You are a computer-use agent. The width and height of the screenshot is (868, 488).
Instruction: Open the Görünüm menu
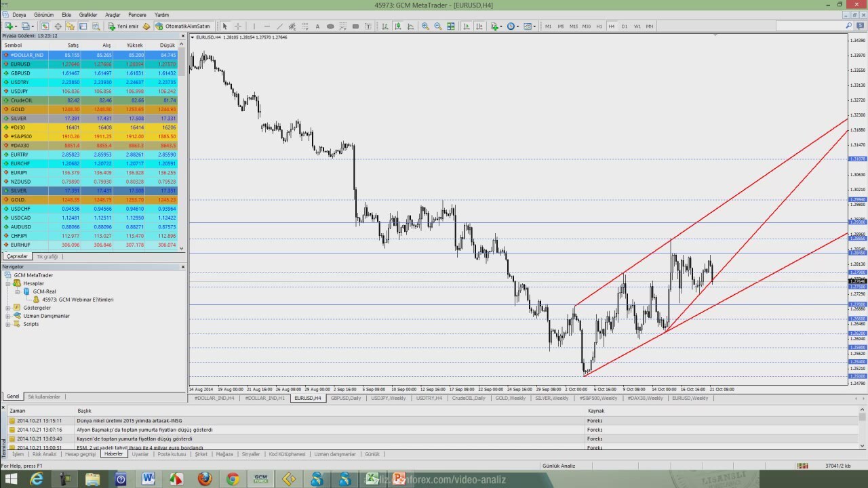point(44,14)
